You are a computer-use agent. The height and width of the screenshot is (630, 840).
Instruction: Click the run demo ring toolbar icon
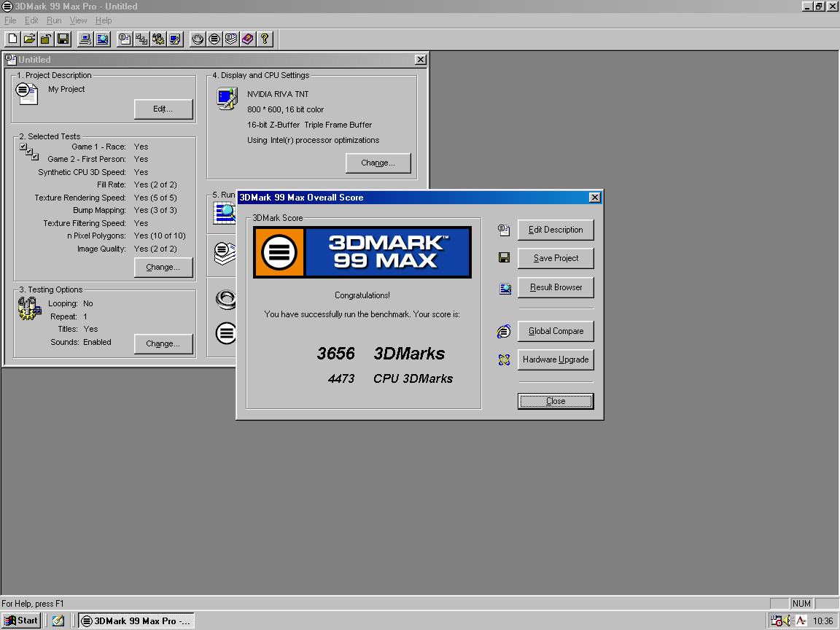coord(198,39)
